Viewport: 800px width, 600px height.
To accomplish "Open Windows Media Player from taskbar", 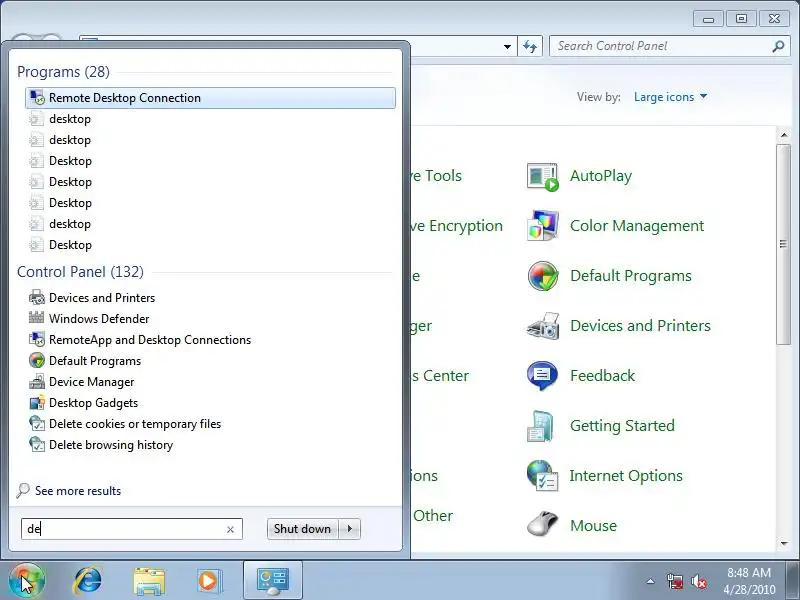I will pyautogui.click(x=209, y=581).
